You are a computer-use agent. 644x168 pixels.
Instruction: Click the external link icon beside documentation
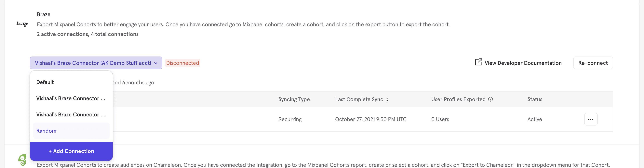[478, 62]
